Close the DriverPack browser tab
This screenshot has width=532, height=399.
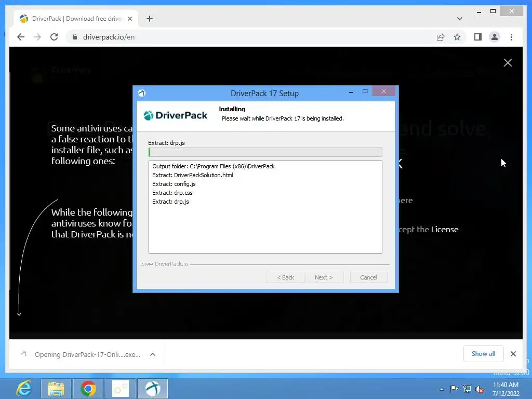(129, 19)
